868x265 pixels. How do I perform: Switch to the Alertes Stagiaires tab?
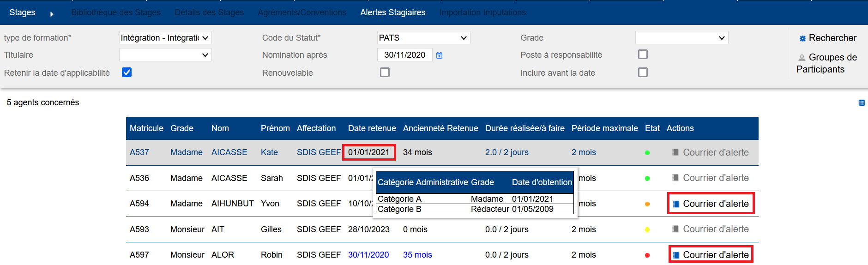(392, 12)
